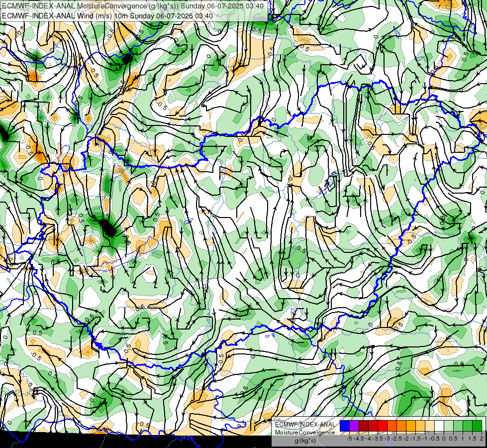Click the white swatch in the legend
The image size is (487, 448).
(x=439, y=426)
